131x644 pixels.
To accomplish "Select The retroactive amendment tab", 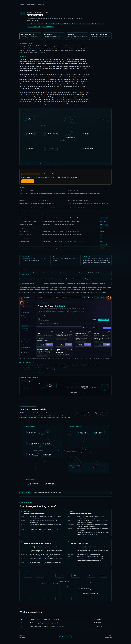I will [30, 174].
